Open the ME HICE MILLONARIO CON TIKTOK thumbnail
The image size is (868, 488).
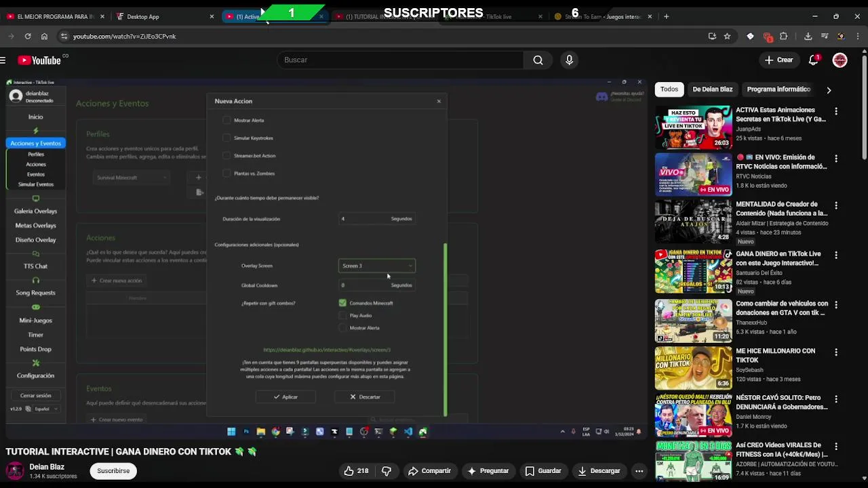[x=693, y=368]
